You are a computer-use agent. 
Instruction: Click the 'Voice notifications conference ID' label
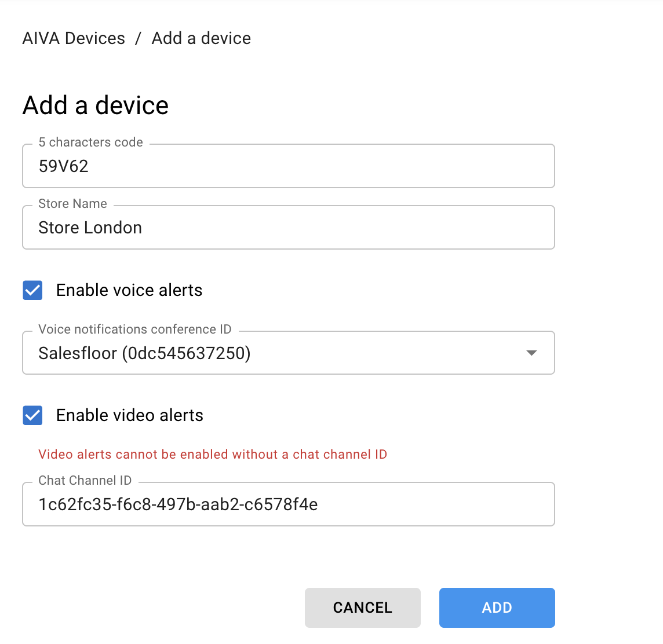(x=134, y=330)
